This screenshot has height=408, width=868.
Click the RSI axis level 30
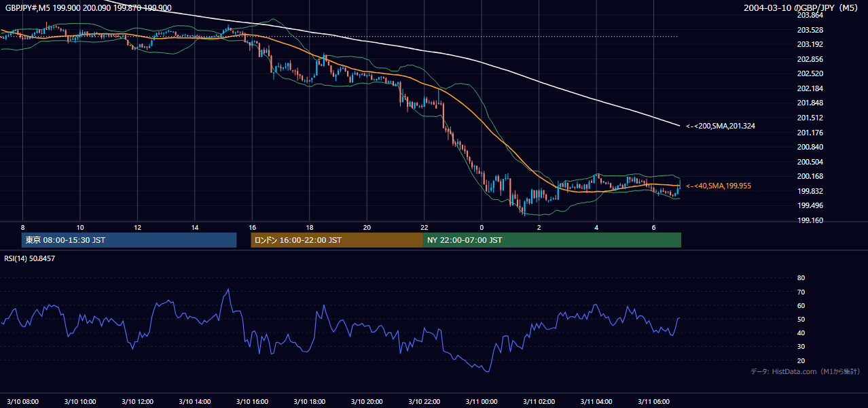point(801,347)
